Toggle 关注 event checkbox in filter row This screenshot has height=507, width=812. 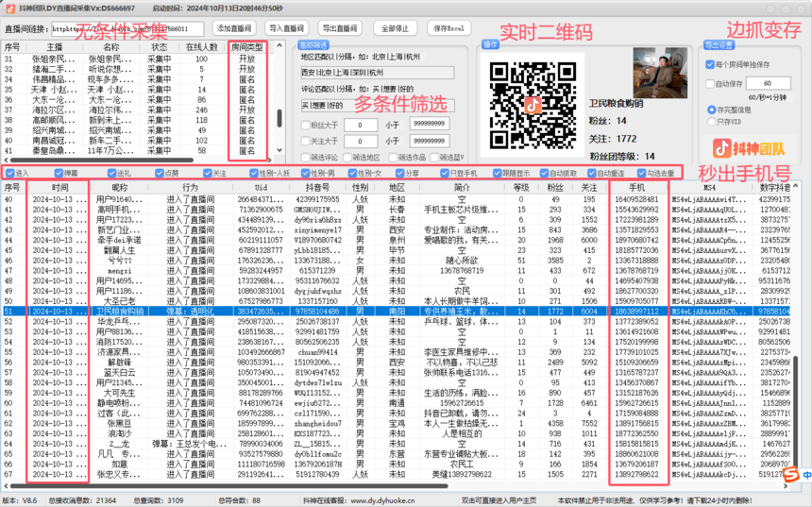pyautogui.click(x=208, y=173)
